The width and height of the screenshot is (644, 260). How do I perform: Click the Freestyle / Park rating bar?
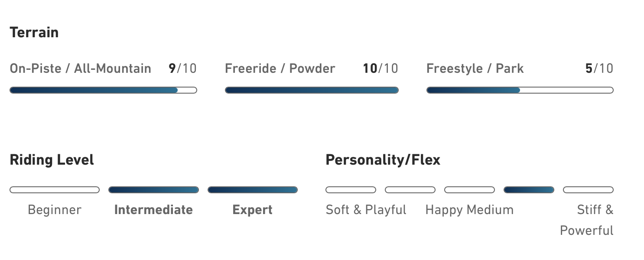click(520, 90)
